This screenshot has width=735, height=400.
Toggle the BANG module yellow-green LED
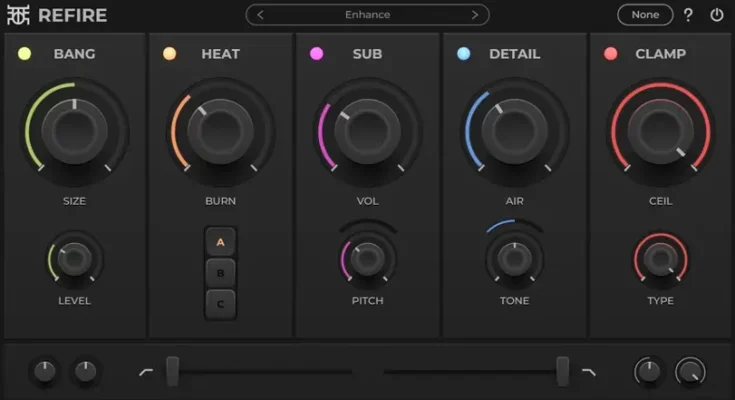click(x=24, y=54)
